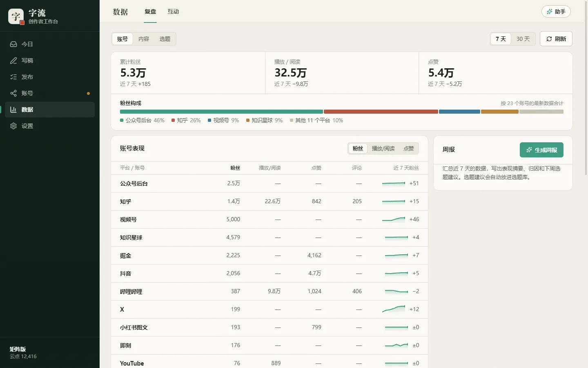Click the 公众号后台 legend color dot
Image resolution: width=588 pixels, height=368 pixels.
tap(122, 120)
